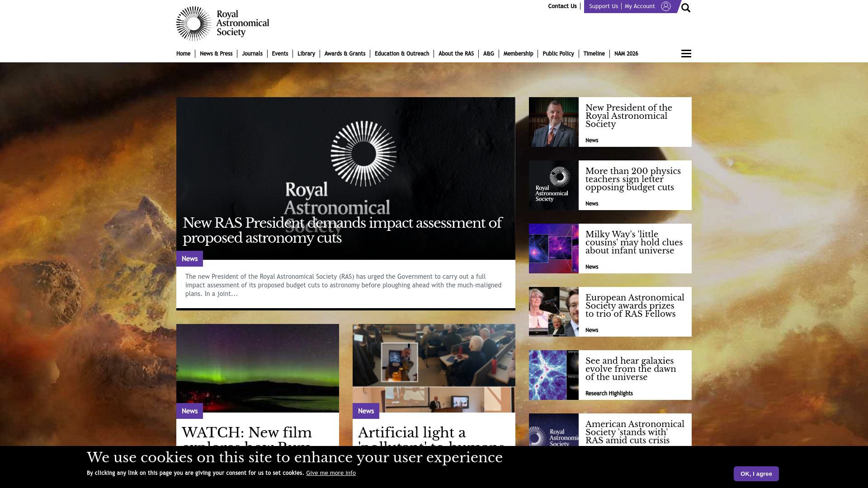Click lecture hall image for Artificial light article

[434, 368]
